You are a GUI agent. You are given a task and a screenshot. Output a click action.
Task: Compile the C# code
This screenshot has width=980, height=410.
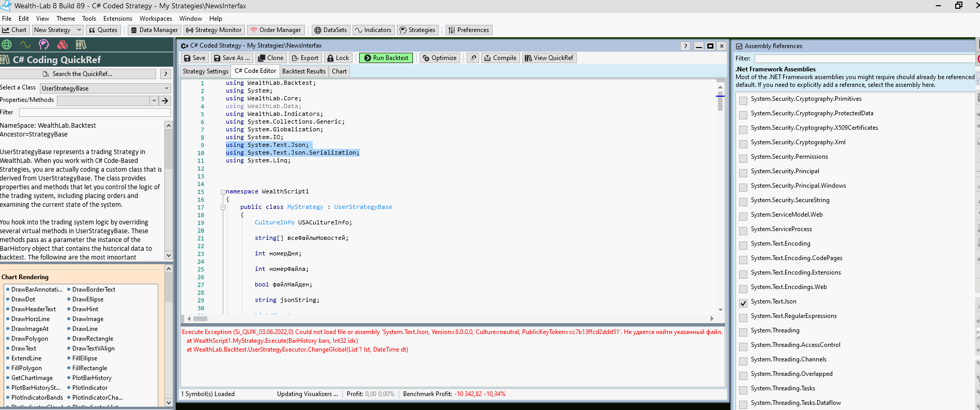coord(500,58)
